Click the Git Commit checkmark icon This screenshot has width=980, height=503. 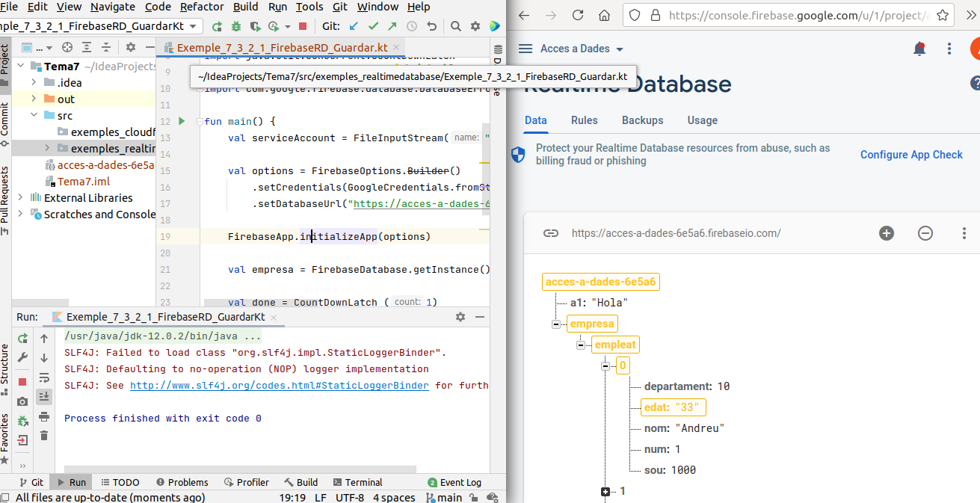374,27
